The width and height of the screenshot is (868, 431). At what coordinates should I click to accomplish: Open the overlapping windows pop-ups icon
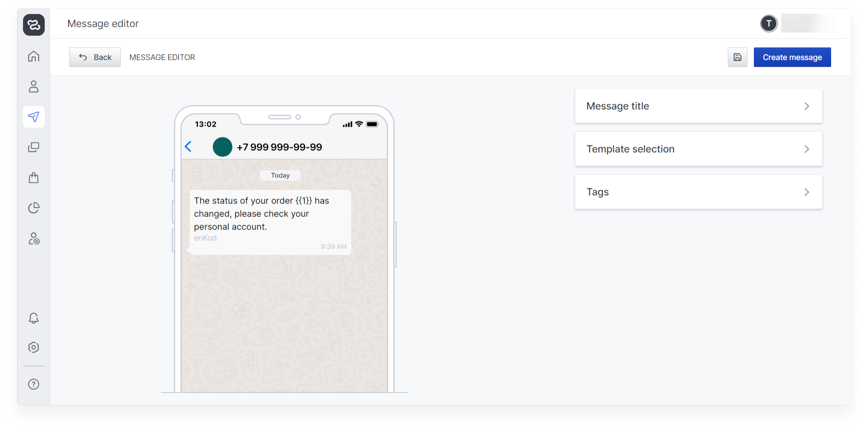coord(33,147)
